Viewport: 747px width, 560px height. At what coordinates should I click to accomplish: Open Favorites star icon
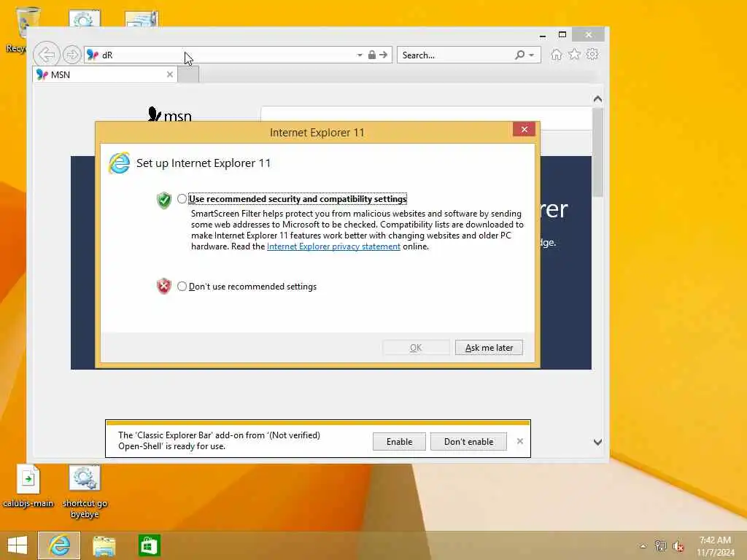[575, 54]
